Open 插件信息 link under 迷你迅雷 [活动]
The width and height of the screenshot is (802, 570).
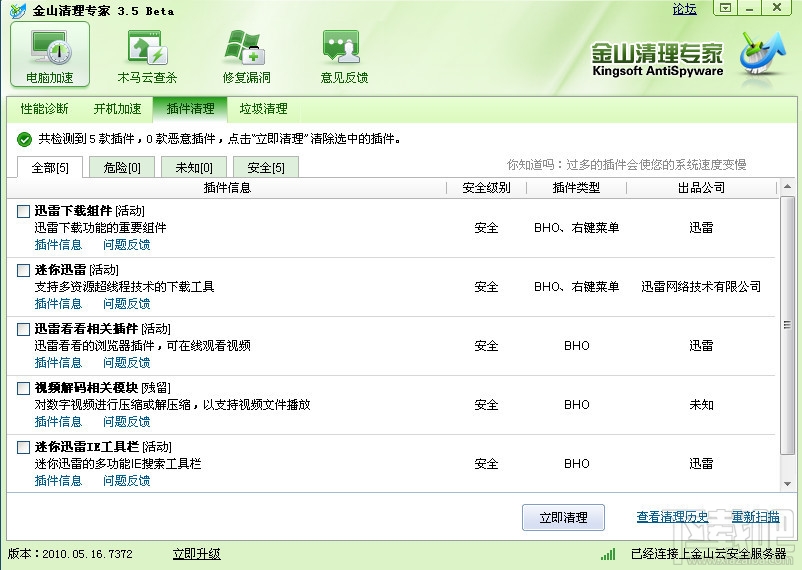click(58, 303)
